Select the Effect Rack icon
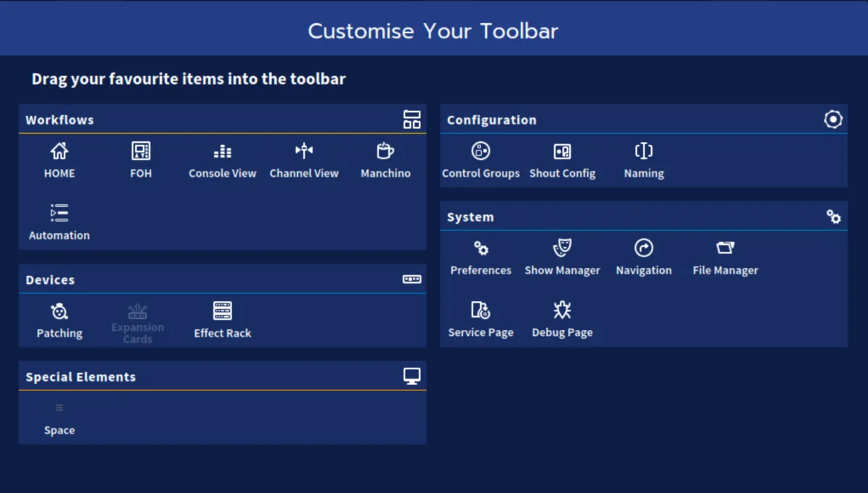The height and width of the screenshot is (493, 868). (x=223, y=311)
